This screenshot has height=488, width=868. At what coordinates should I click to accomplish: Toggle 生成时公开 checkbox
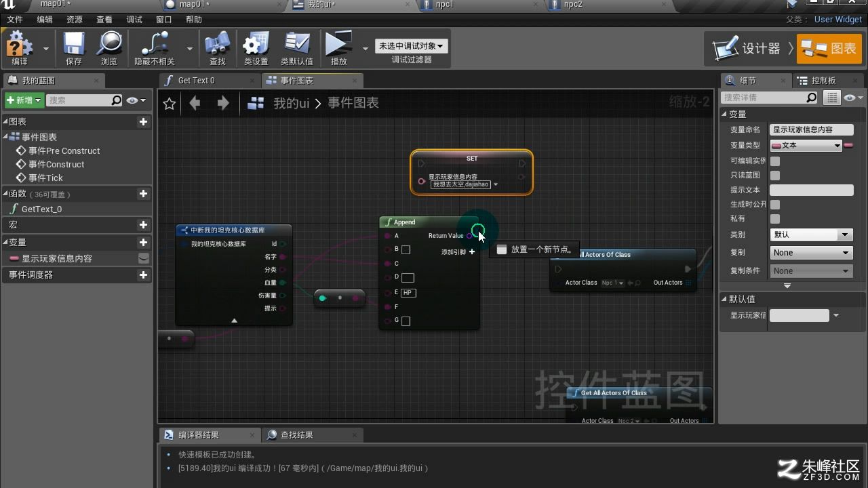(x=775, y=204)
